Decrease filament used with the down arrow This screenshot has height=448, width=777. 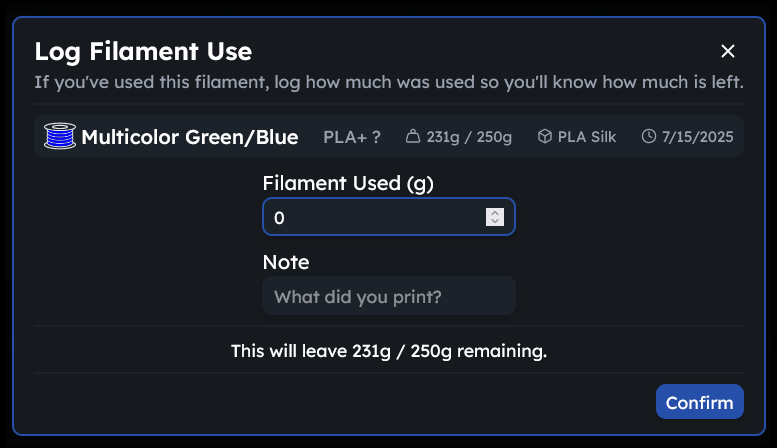(495, 221)
